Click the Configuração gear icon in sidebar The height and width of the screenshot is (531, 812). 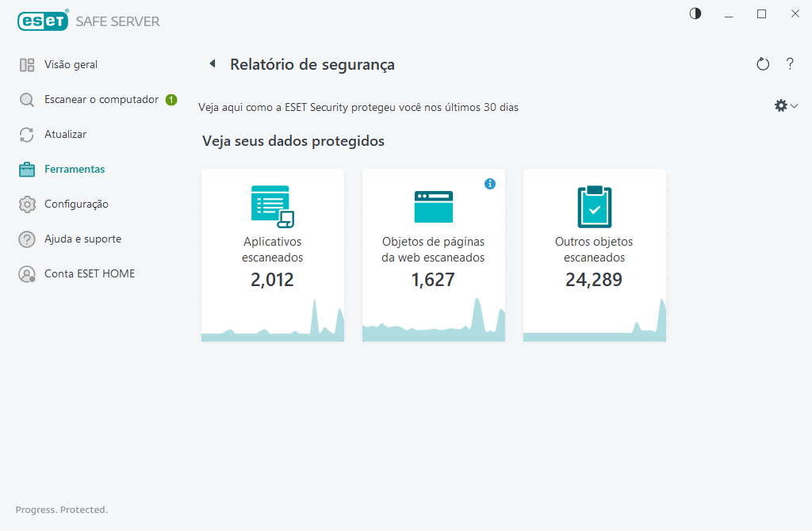[27, 204]
